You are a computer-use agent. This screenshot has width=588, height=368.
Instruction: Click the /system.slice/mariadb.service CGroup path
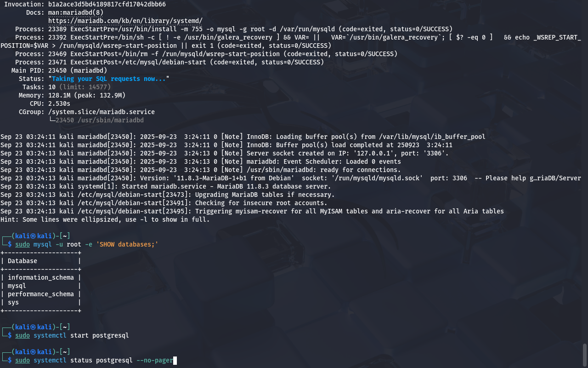coord(101,112)
